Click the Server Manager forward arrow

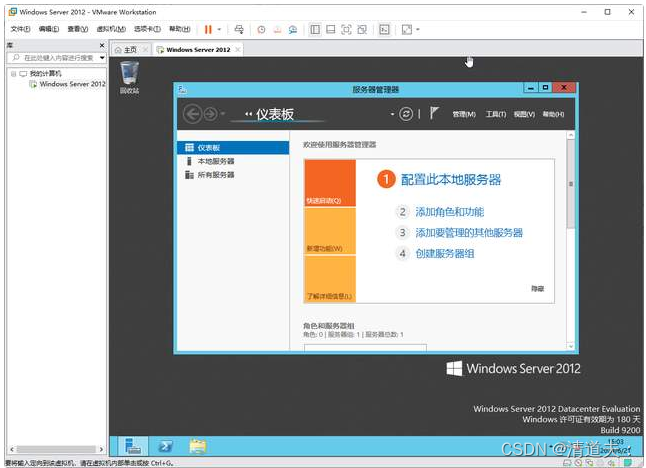[x=211, y=114]
